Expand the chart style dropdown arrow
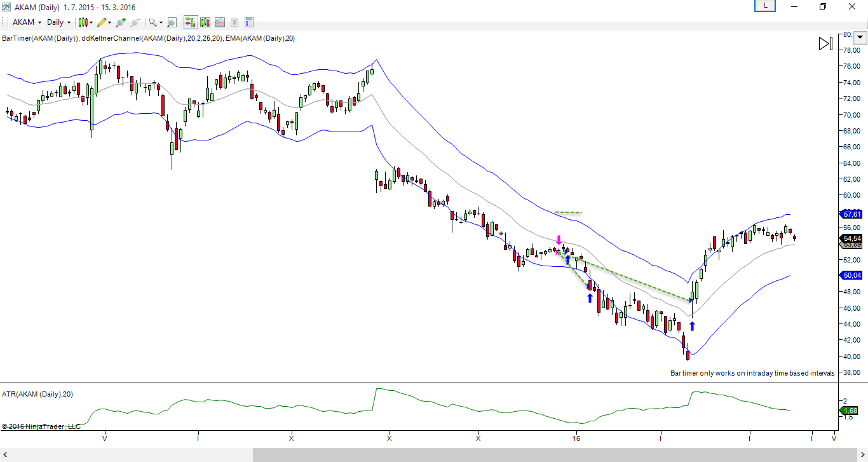 (x=92, y=22)
